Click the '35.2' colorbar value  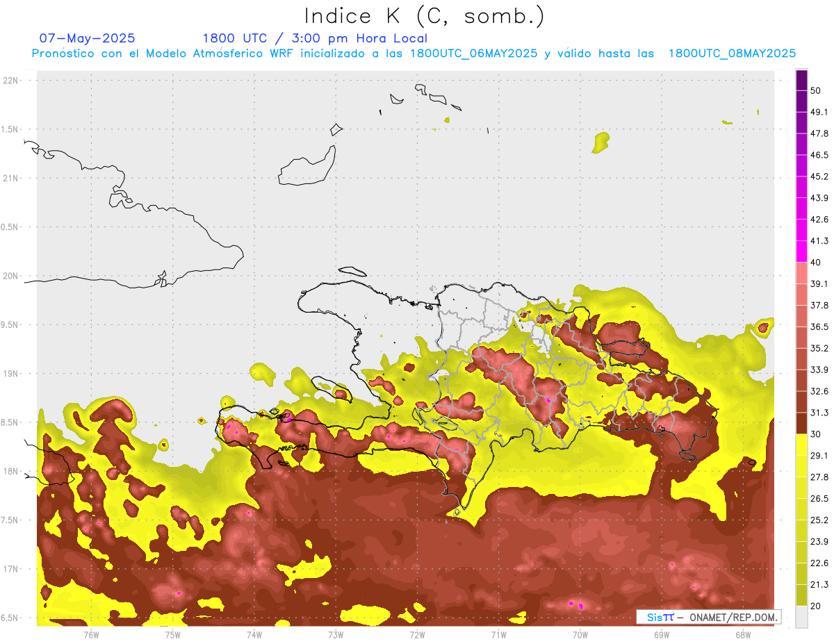tap(819, 348)
